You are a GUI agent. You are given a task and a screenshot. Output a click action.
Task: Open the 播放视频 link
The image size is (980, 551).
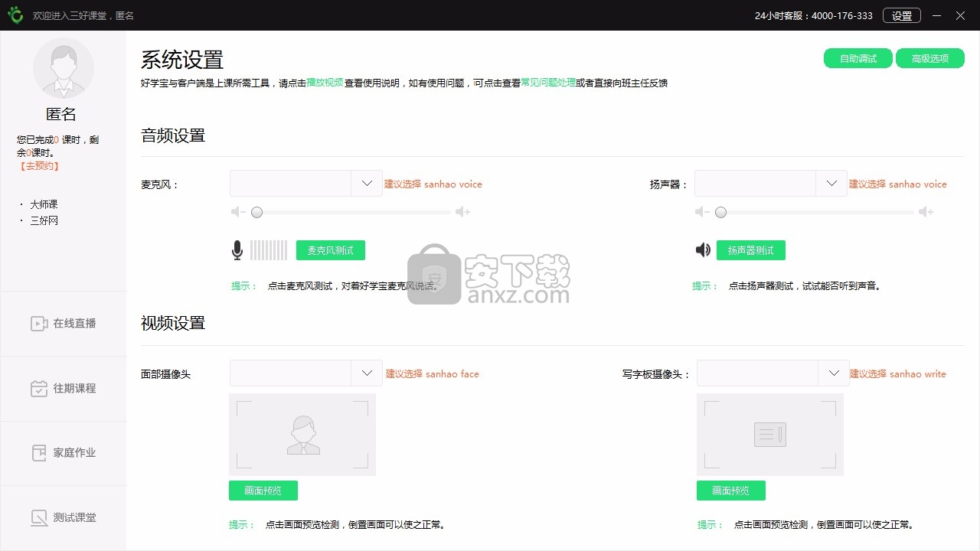point(325,83)
